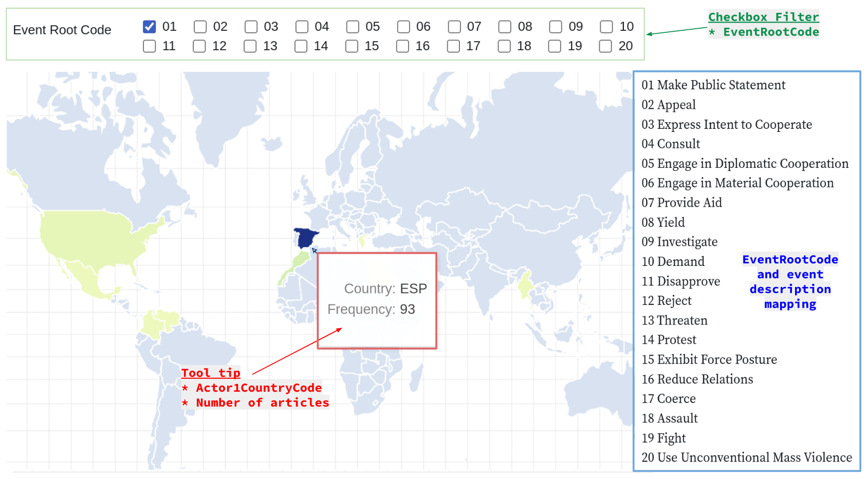The height and width of the screenshot is (479, 868).
Task: Select the 16 filter checkbox
Action: point(403,46)
